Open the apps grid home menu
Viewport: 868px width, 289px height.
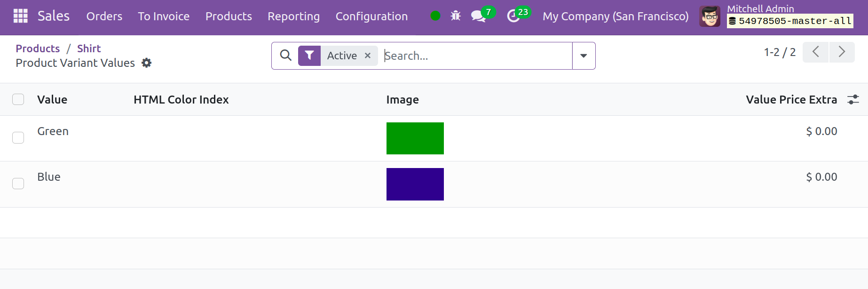[20, 16]
